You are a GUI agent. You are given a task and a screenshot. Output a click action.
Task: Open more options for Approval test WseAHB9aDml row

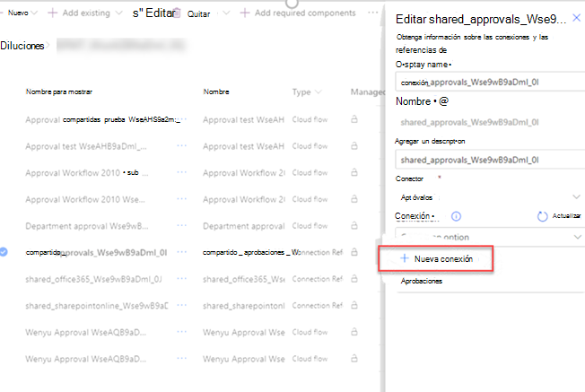point(182,146)
